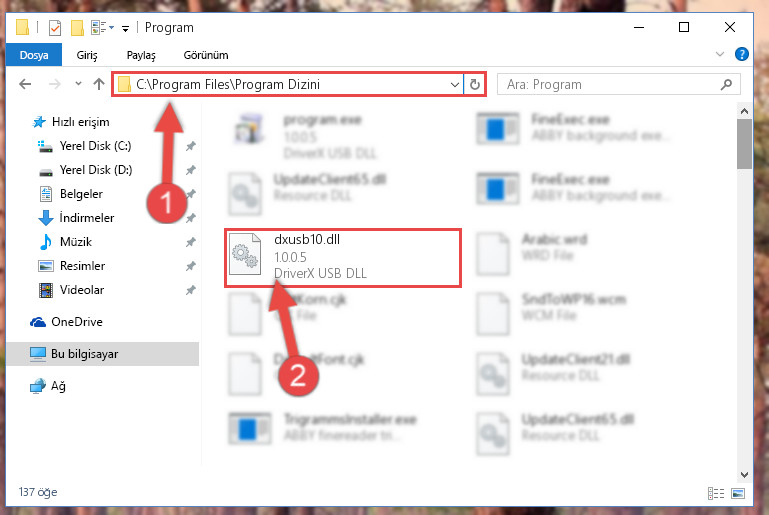Switch to the Görünüm ribbon tab
Image resolution: width=769 pixels, height=515 pixels.
click(x=206, y=55)
